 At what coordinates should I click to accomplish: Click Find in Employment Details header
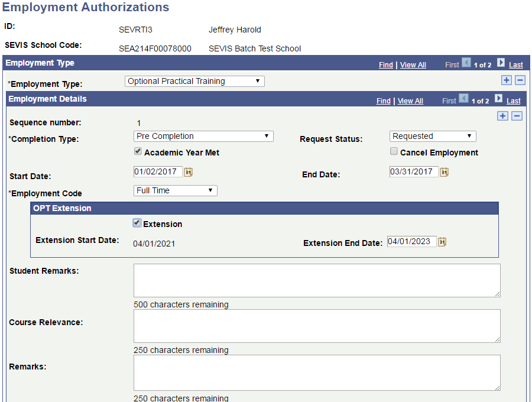tap(383, 100)
